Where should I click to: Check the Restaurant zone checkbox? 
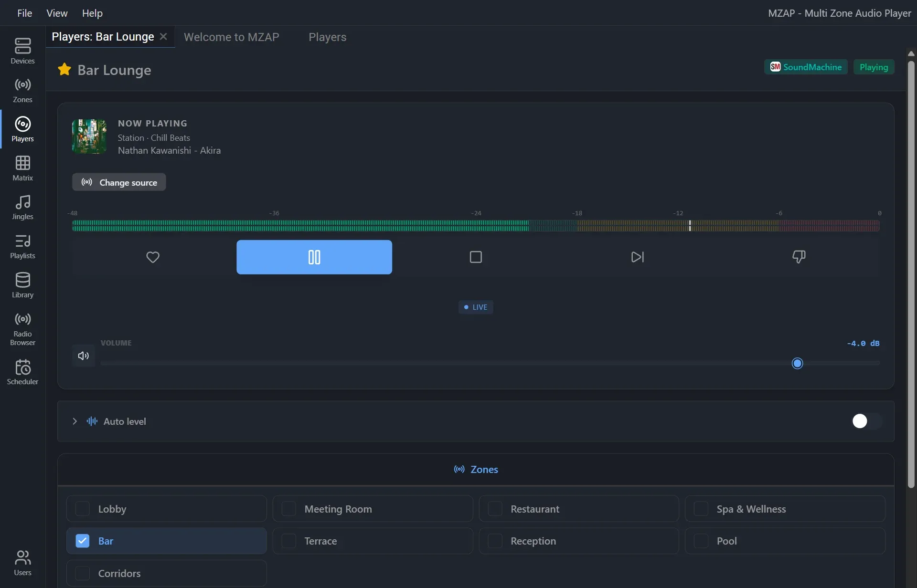coord(495,509)
